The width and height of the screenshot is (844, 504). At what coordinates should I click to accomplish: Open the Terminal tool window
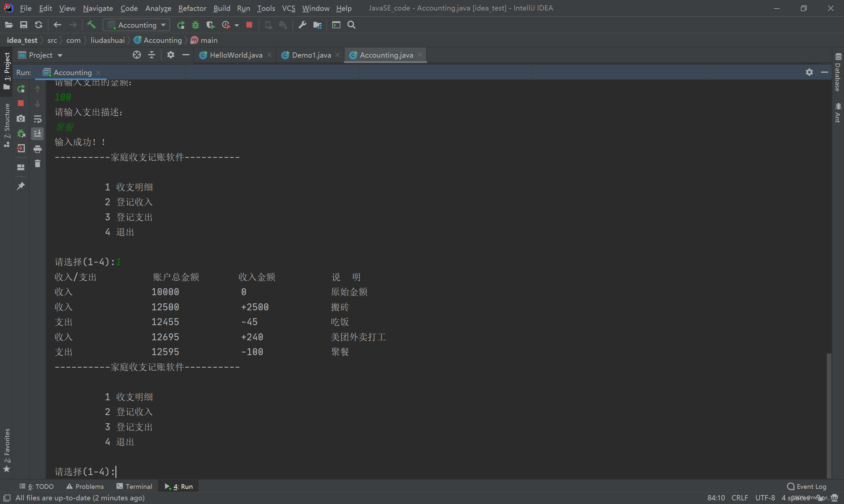[134, 486]
